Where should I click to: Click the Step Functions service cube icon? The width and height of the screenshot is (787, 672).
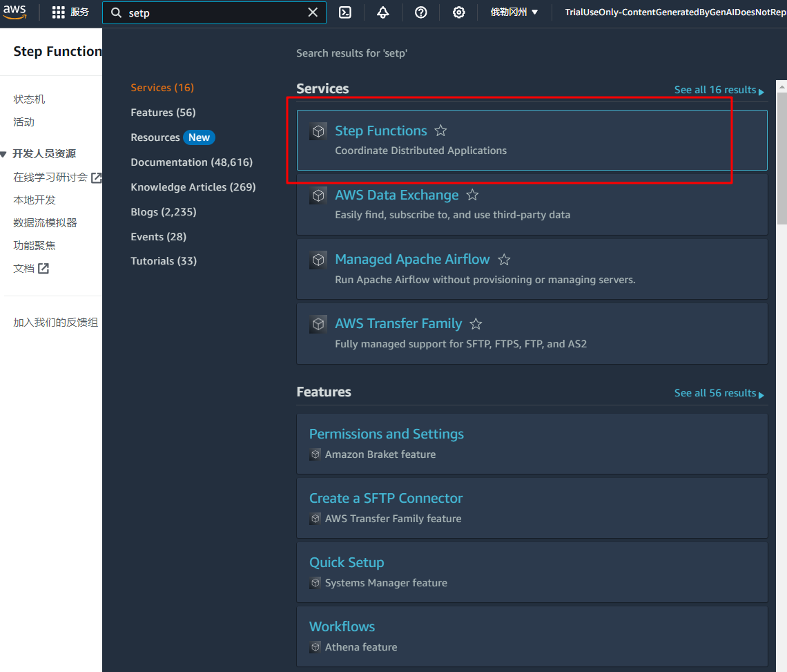click(318, 131)
